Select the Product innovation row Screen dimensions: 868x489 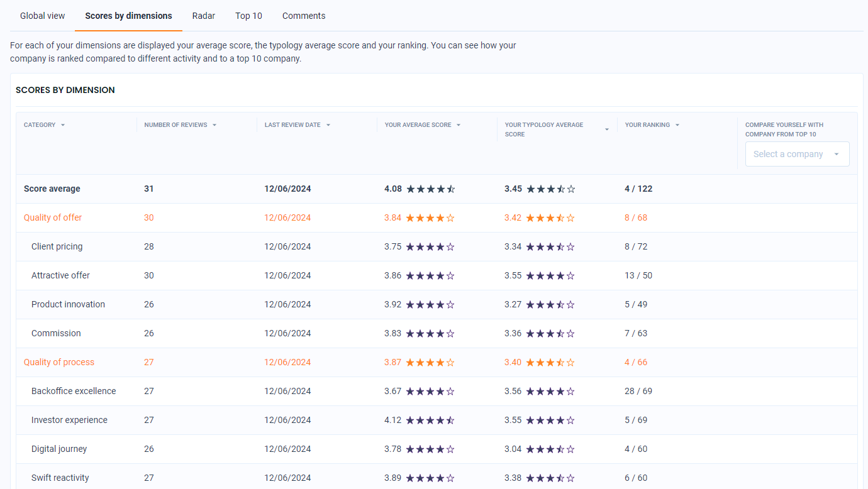pos(437,304)
